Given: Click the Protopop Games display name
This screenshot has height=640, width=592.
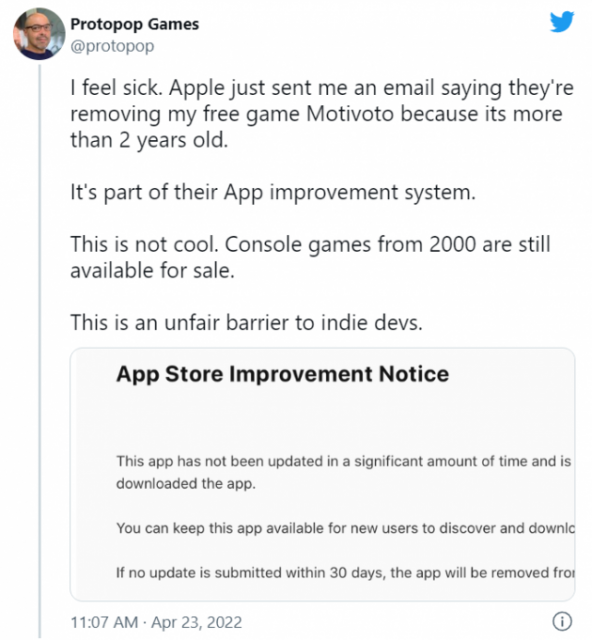Looking at the screenshot, I should pos(135,24).
